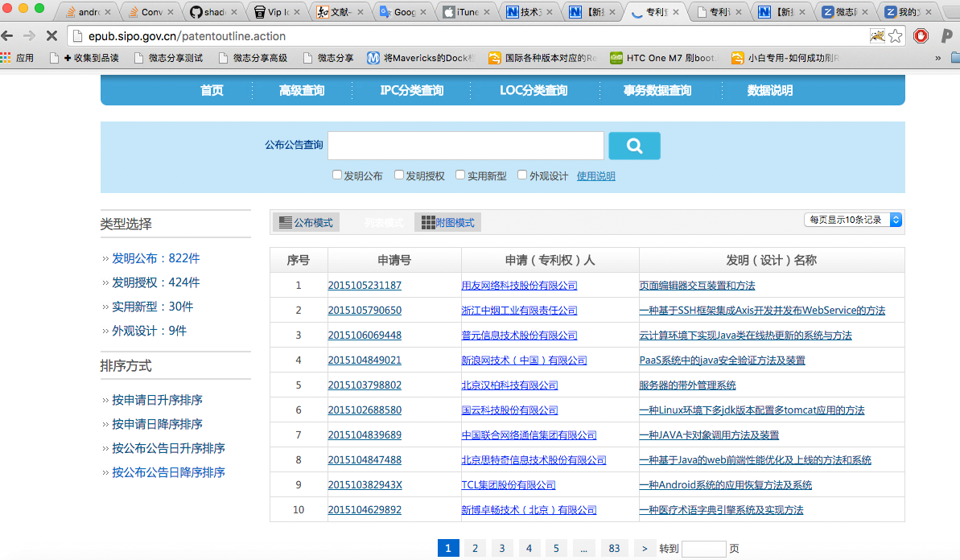
Task: Open the red Adblock extension icon
Action: (x=921, y=36)
